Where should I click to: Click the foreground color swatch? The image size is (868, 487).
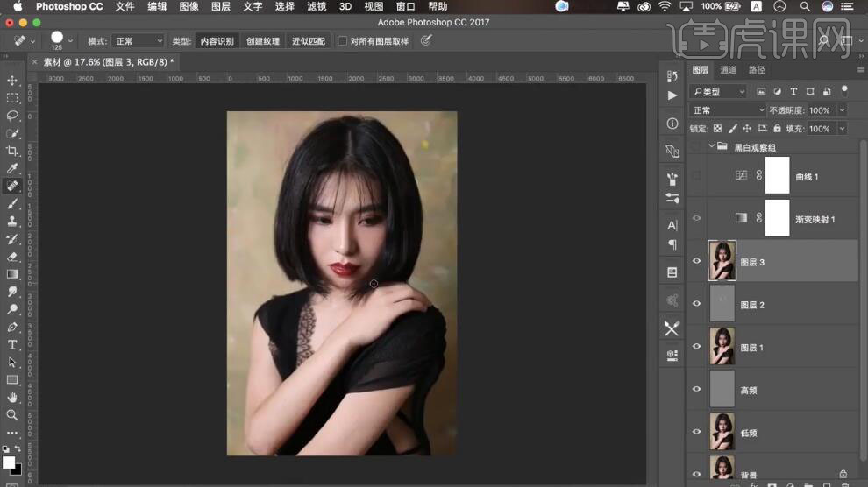pyautogui.click(x=8, y=462)
